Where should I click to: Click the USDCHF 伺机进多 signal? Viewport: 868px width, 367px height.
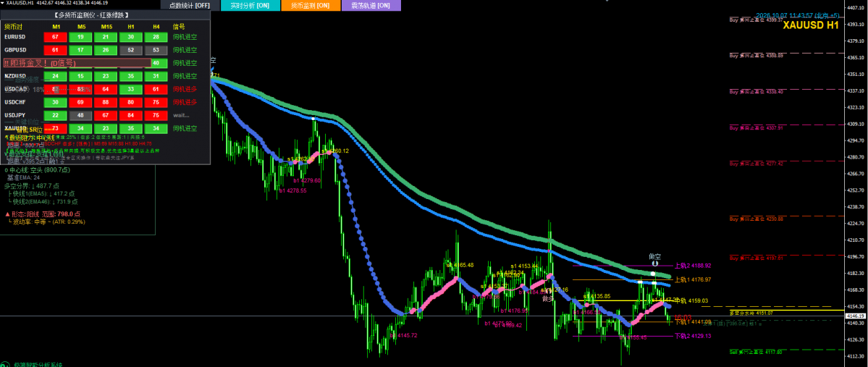pyautogui.click(x=185, y=102)
